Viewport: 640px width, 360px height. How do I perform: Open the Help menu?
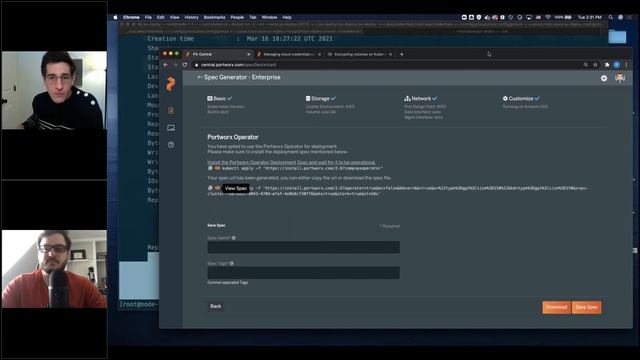click(x=287, y=17)
